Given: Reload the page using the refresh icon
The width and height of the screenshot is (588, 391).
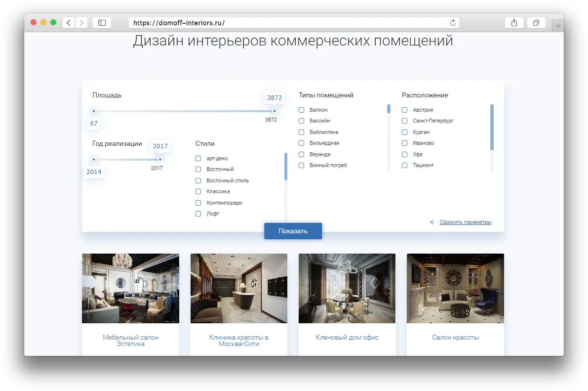Looking at the screenshot, I should (452, 23).
